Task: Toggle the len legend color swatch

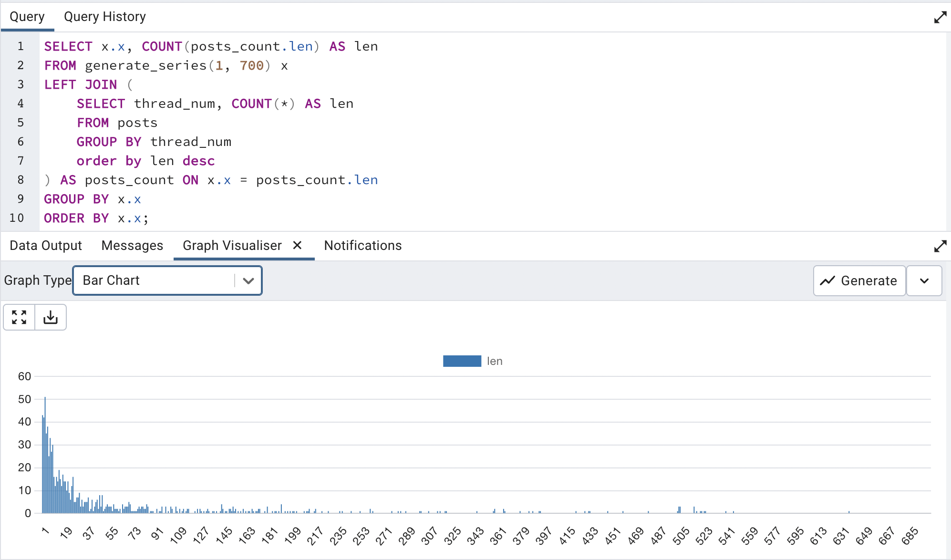Action: (x=462, y=361)
